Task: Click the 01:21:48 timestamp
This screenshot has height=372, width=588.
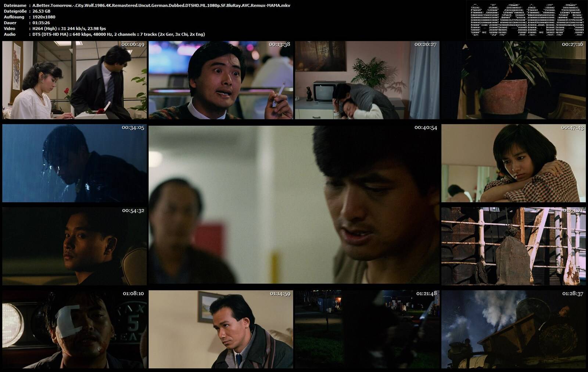Action: (x=426, y=294)
